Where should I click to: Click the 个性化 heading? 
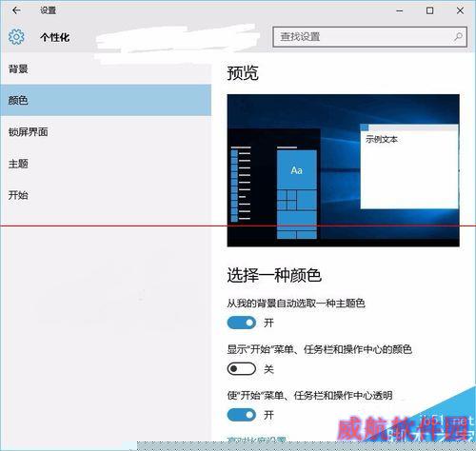(55, 37)
